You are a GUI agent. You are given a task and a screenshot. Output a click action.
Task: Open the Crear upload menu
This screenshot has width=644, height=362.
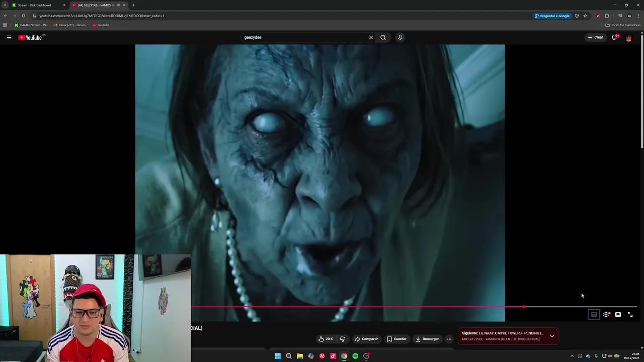[595, 37]
